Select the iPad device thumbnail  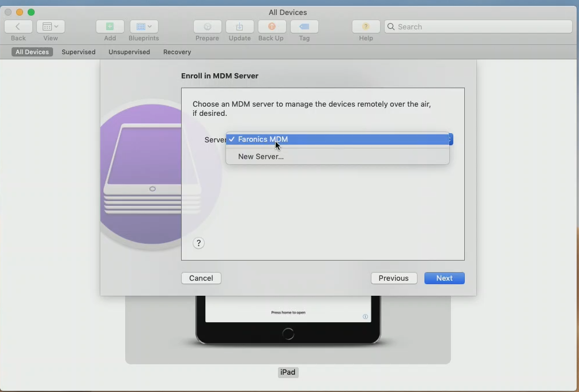(288, 329)
